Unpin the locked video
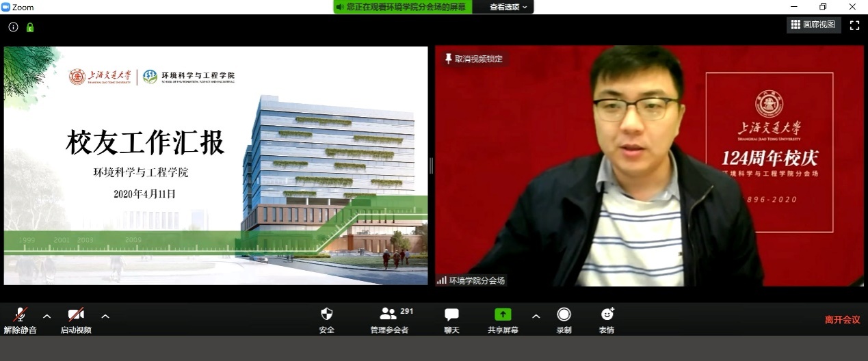This screenshot has width=868, height=361. tap(473, 59)
